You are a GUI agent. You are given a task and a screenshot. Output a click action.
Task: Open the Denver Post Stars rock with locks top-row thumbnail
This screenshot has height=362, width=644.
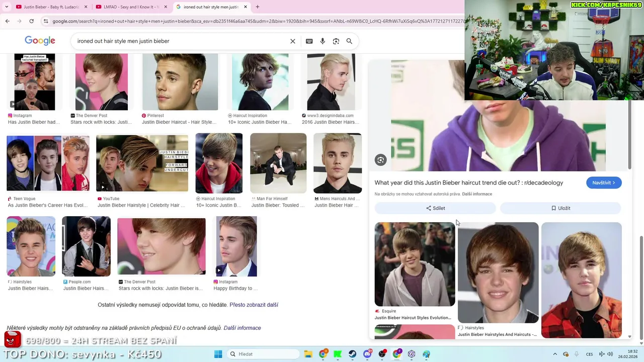pyautogui.click(x=102, y=82)
